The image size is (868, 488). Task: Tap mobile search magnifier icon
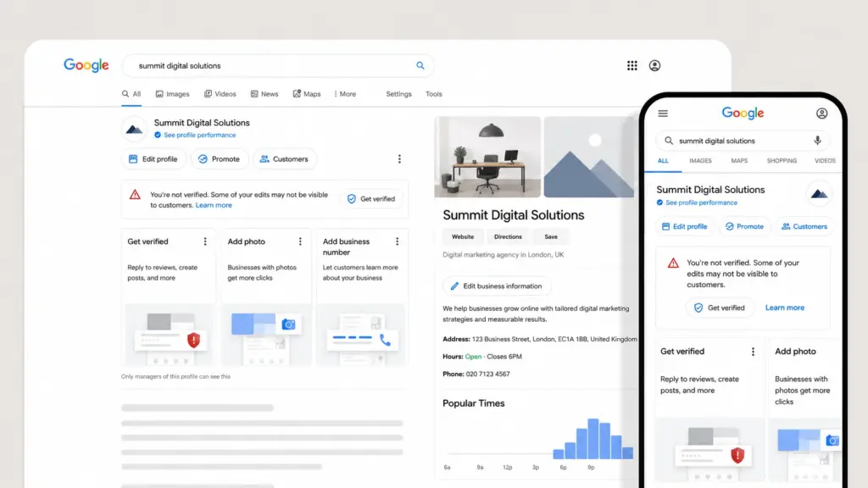(x=669, y=141)
